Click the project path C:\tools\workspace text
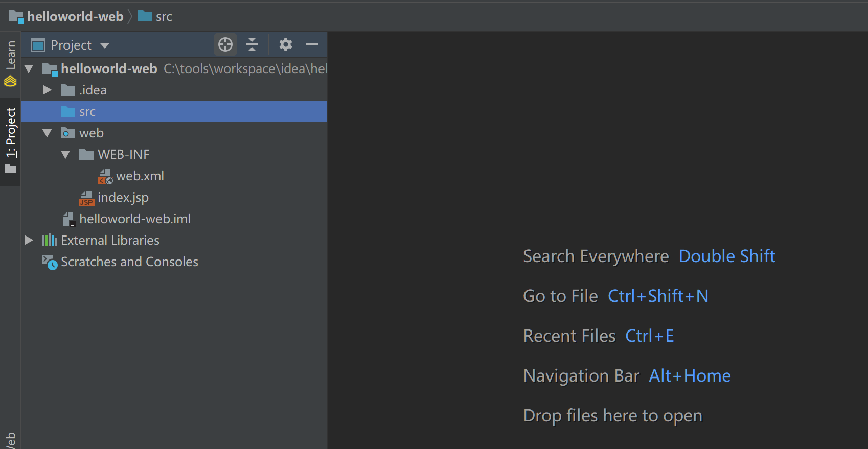This screenshot has width=868, height=449. [245, 68]
